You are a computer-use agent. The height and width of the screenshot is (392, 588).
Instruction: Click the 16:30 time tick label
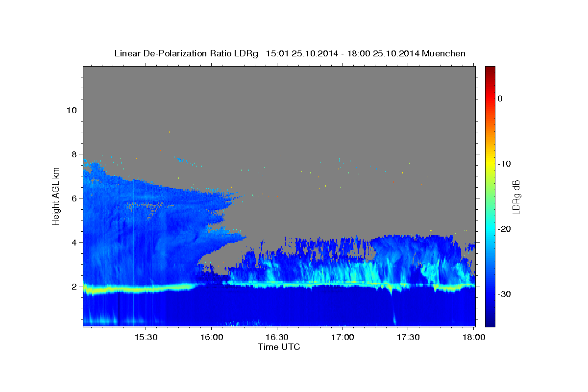point(277,338)
